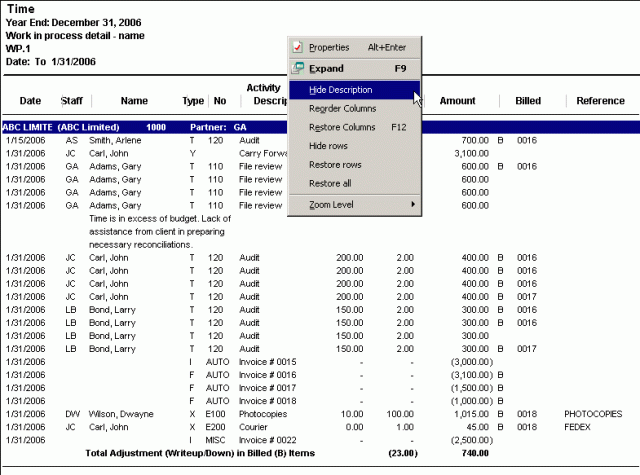
Task: Select the Wilson, Dwayne name cell
Action: click(123, 414)
